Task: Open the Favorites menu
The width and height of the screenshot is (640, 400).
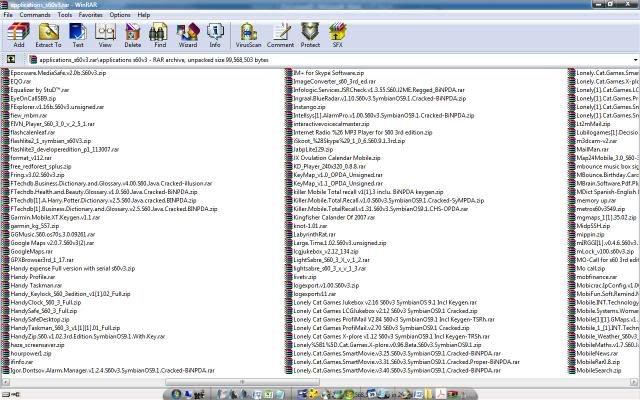Action: (x=91, y=15)
